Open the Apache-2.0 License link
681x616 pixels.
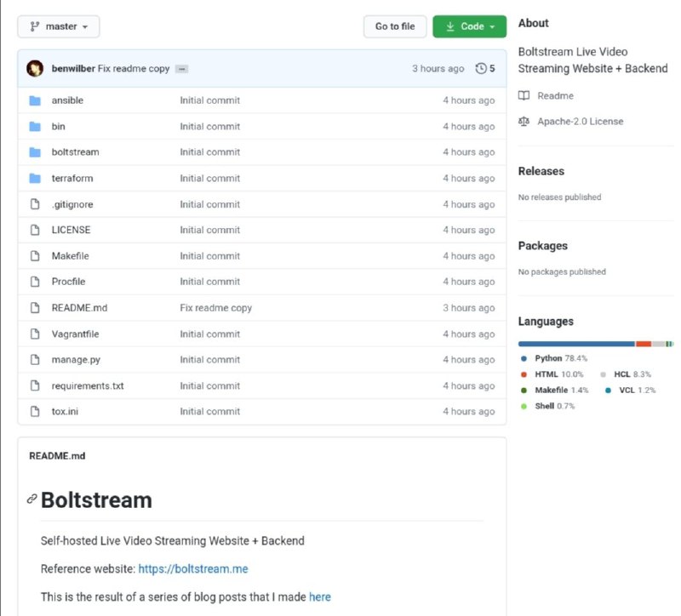point(581,122)
